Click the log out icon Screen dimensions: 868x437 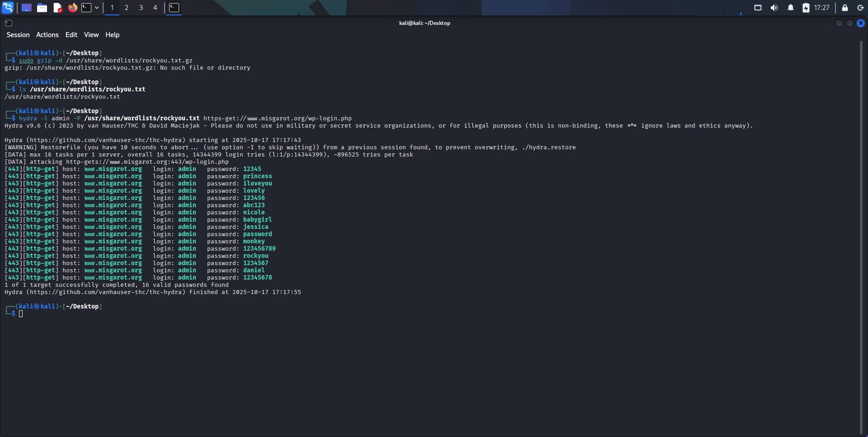(x=860, y=8)
